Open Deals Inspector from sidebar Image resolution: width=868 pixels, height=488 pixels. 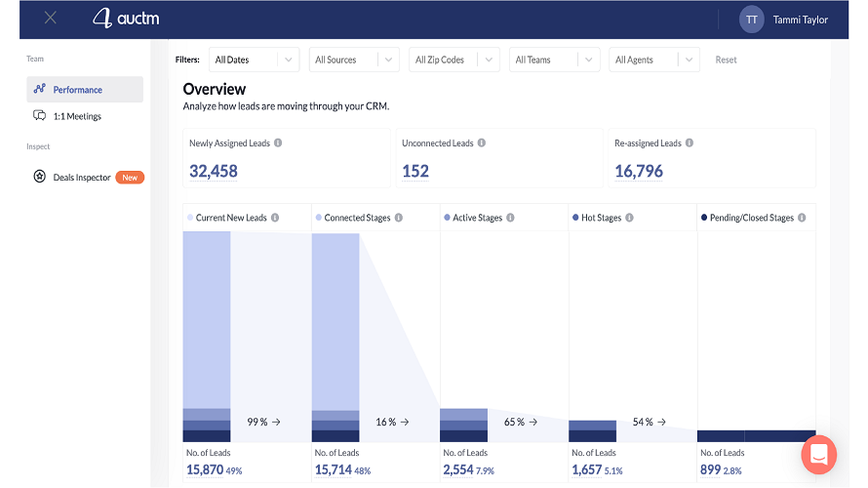(x=82, y=178)
